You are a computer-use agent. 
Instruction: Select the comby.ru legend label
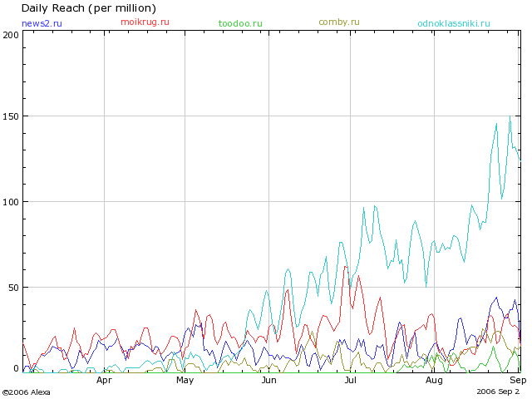pos(339,22)
